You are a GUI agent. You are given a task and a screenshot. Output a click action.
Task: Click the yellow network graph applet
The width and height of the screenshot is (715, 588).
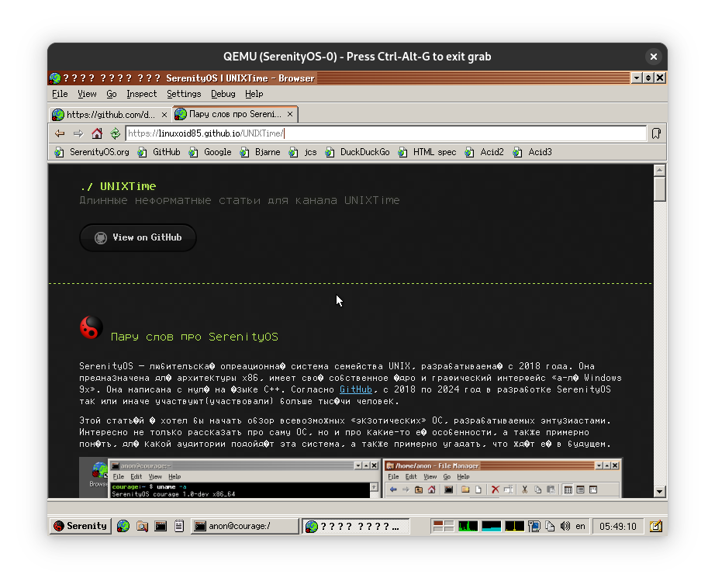(x=514, y=526)
